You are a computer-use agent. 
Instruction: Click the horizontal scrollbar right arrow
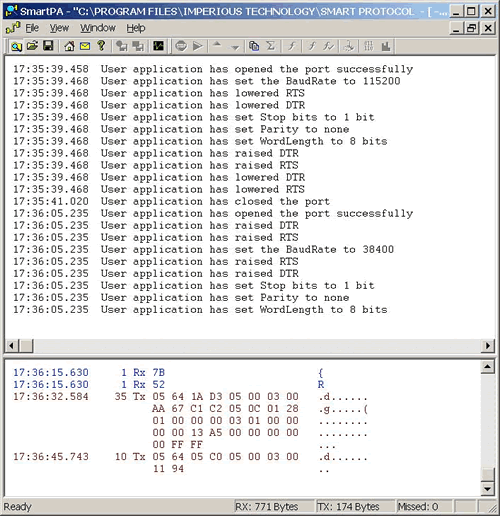488,346
